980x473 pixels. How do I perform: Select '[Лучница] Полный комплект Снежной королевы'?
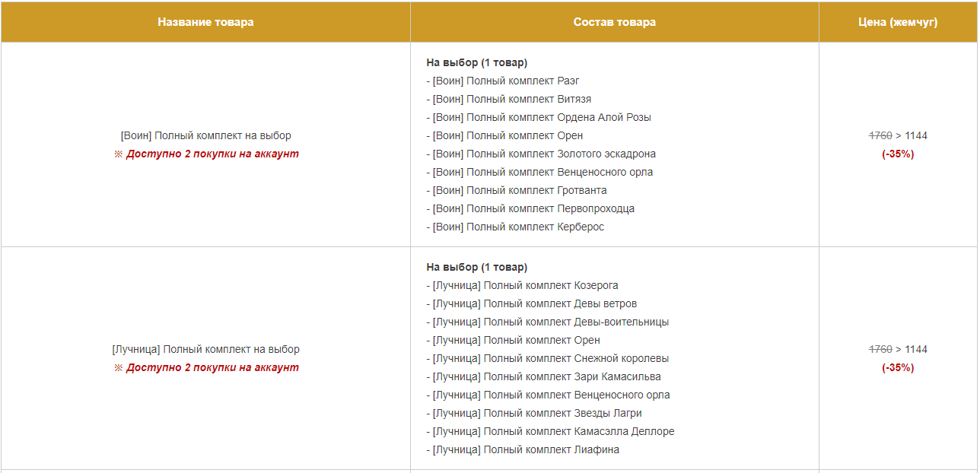pyautogui.click(x=548, y=358)
